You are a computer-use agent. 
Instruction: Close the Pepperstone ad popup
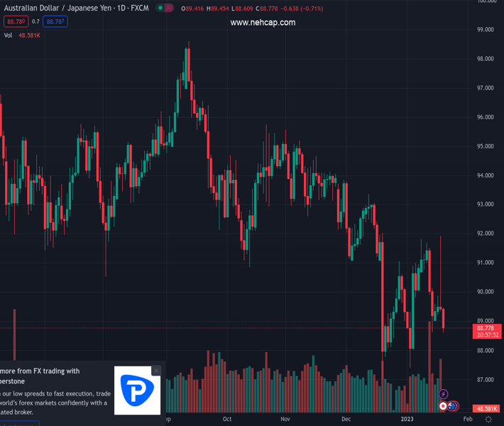tap(156, 371)
